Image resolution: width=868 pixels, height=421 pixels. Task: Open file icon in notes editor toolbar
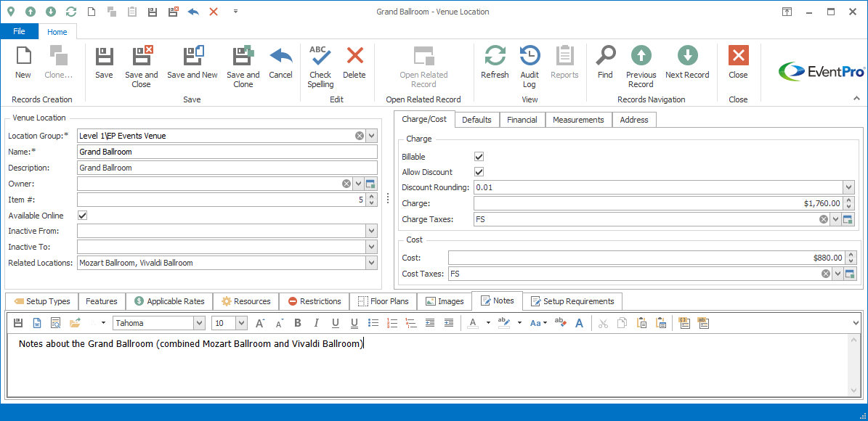click(75, 323)
